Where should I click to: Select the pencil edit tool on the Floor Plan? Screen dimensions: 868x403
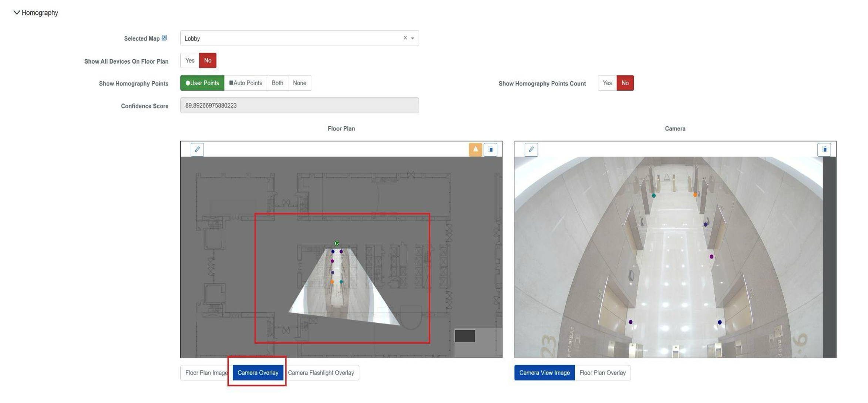click(197, 149)
